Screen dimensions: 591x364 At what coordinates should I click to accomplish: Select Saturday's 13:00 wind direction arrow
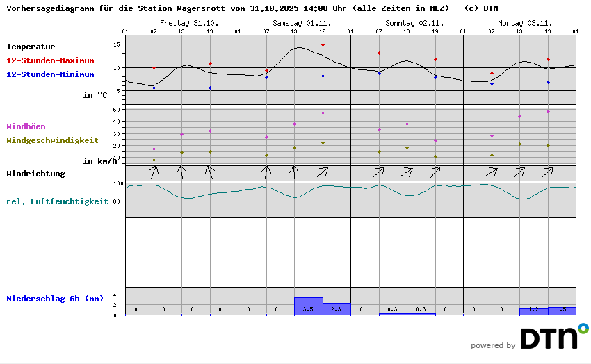pyautogui.click(x=294, y=172)
